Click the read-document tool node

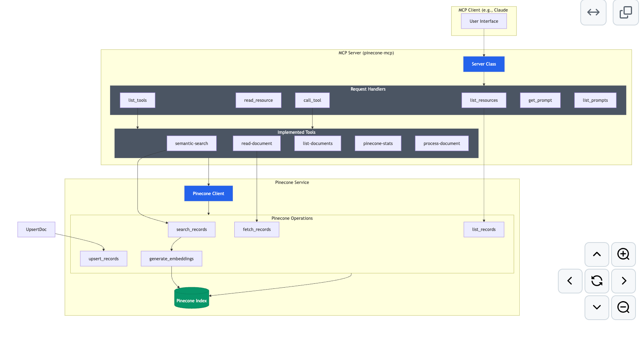click(257, 143)
